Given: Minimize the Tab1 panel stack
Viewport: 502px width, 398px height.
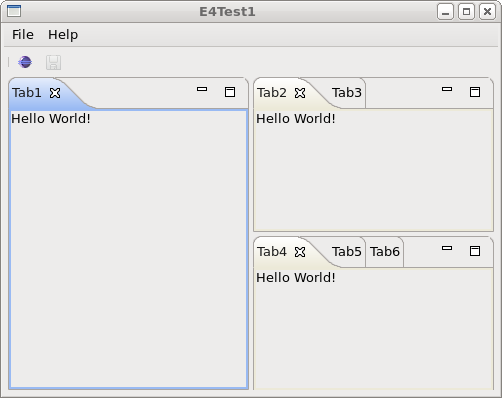Looking at the screenshot, I should pos(202,89).
